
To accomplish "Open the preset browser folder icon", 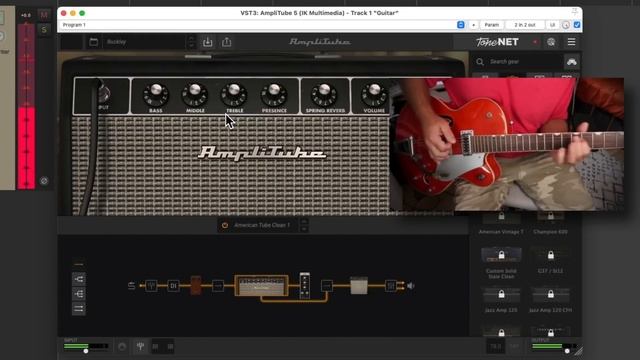I will tap(93, 42).
